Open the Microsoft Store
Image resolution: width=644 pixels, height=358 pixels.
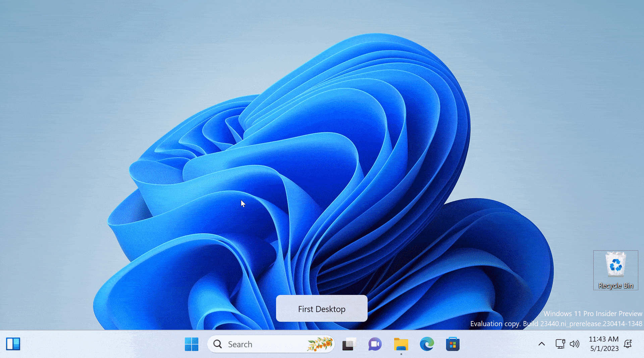(452, 344)
